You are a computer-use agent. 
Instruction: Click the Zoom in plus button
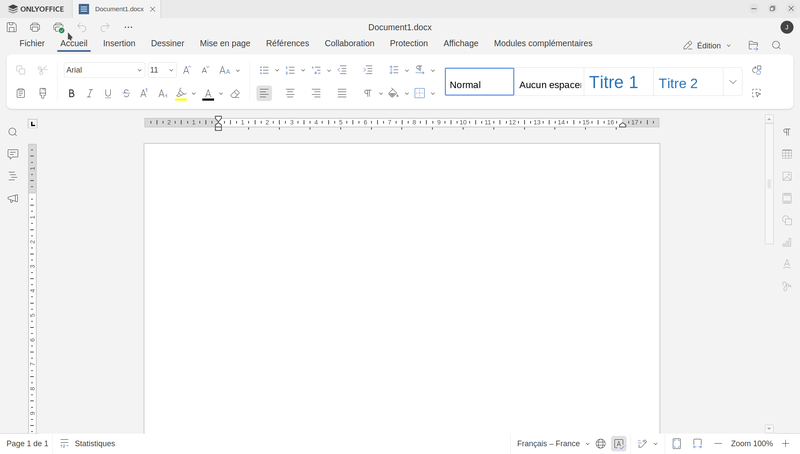(786, 443)
